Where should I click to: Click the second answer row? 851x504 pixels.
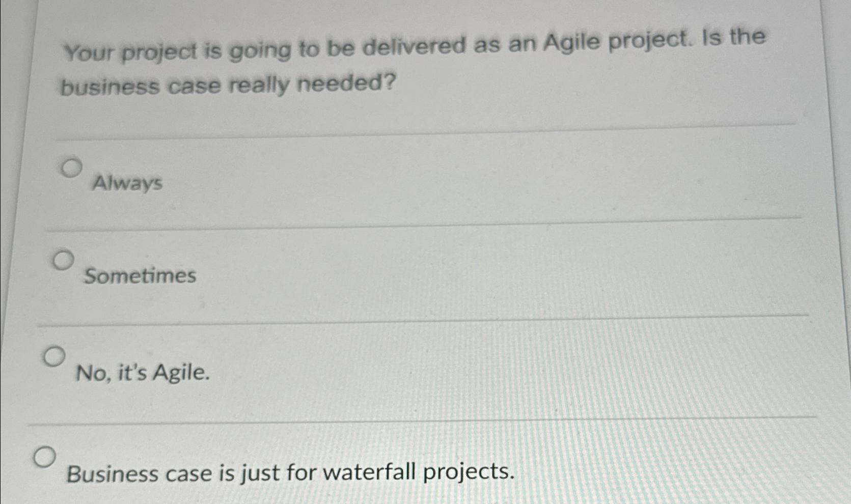pyautogui.click(x=407, y=270)
